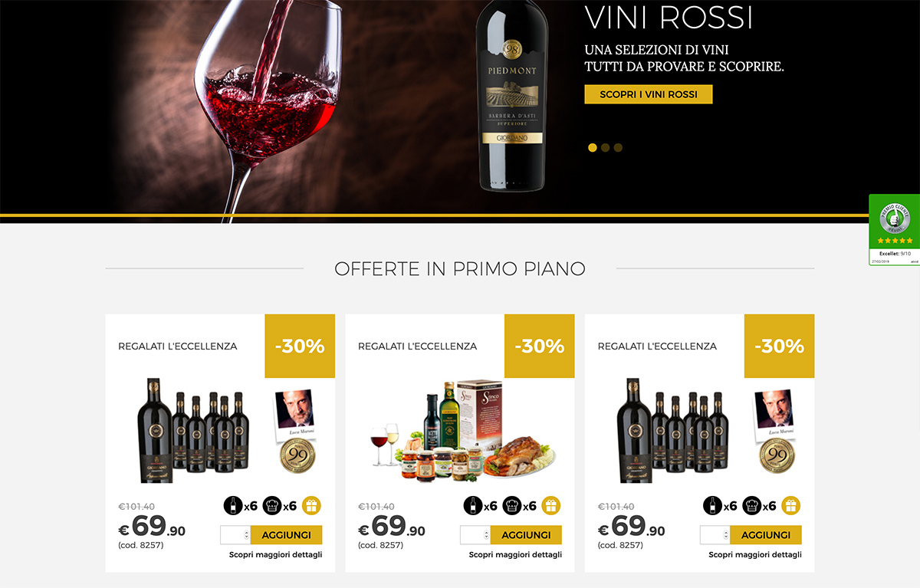Select the first carousel slide dot
The width and height of the screenshot is (920, 588).
click(x=593, y=148)
